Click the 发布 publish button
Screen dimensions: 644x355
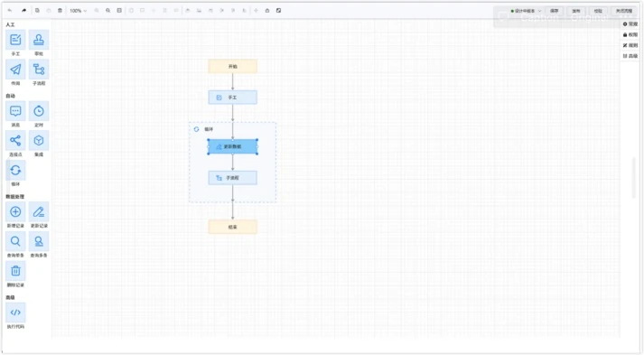(x=576, y=11)
